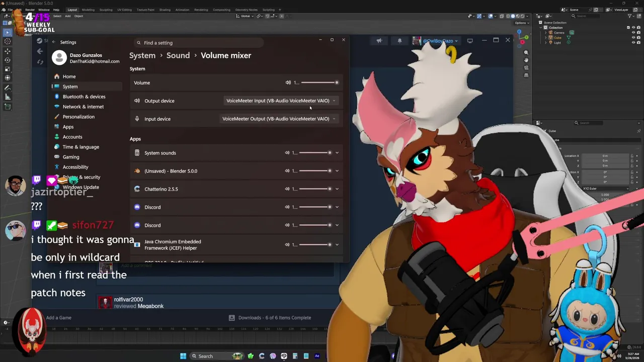Expand the Camera item in outliner

click(546, 33)
